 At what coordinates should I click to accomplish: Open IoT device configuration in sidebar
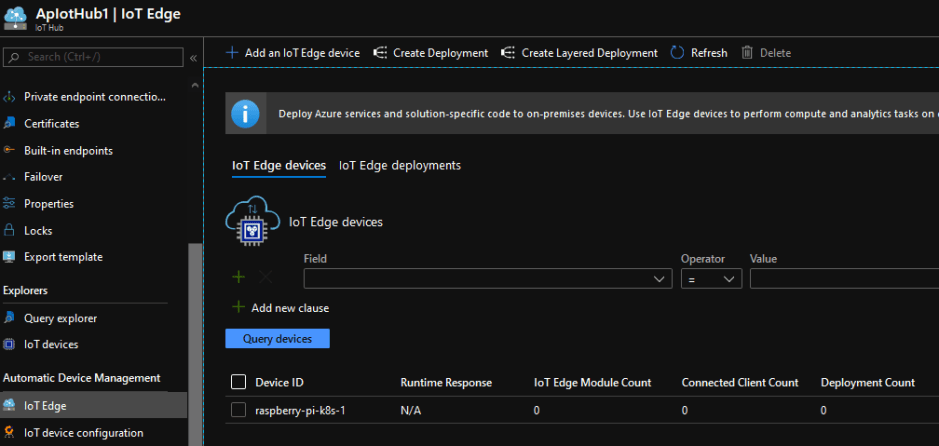(x=83, y=433)
